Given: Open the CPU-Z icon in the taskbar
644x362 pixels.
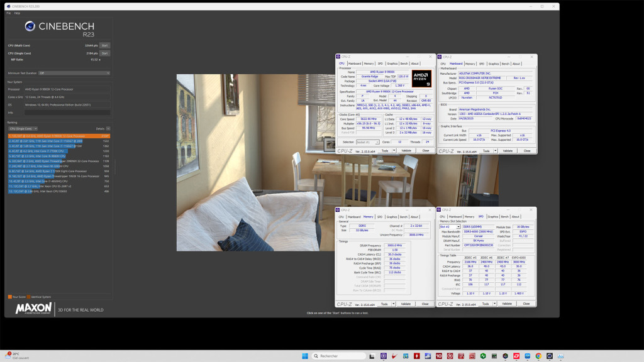Looking at the screenshot, I should pyautogui.click(x=383, y=356).
